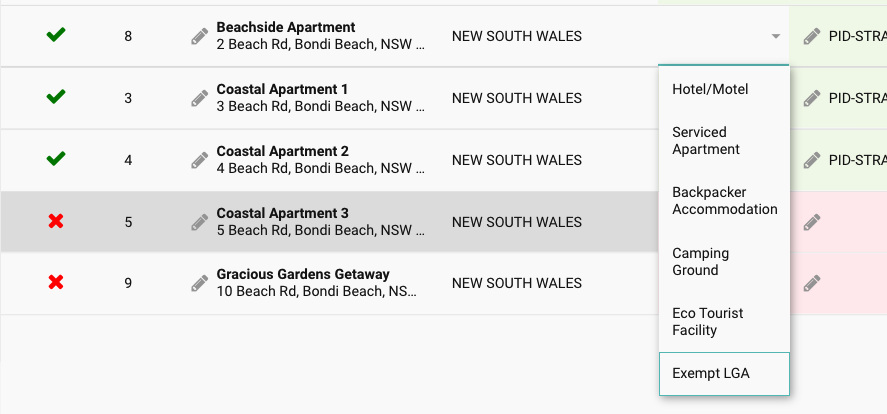
Task: Edit the Beachside Apartment name pencil icon
Action: pos(200,37)
